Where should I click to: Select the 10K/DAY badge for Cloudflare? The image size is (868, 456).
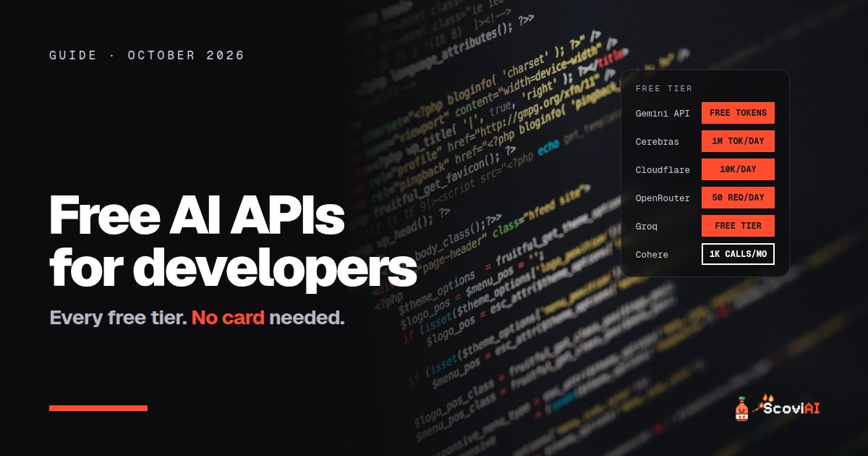738,169
